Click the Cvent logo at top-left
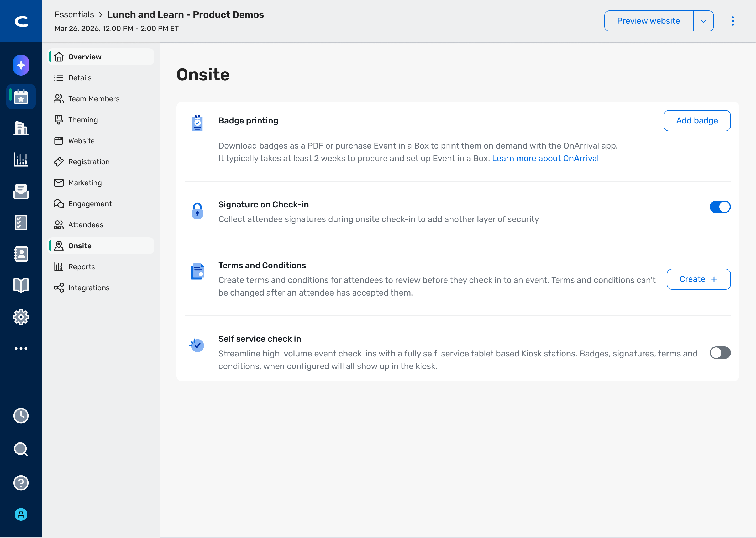 [x=21, y=21]
